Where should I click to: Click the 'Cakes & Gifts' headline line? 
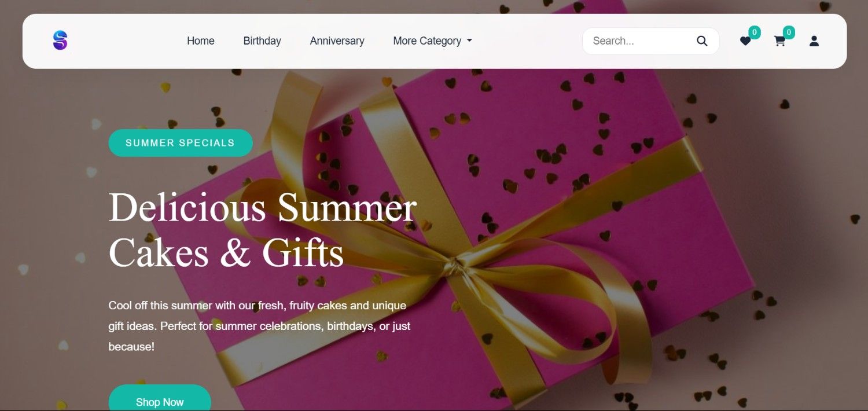[x=226, y=254]
